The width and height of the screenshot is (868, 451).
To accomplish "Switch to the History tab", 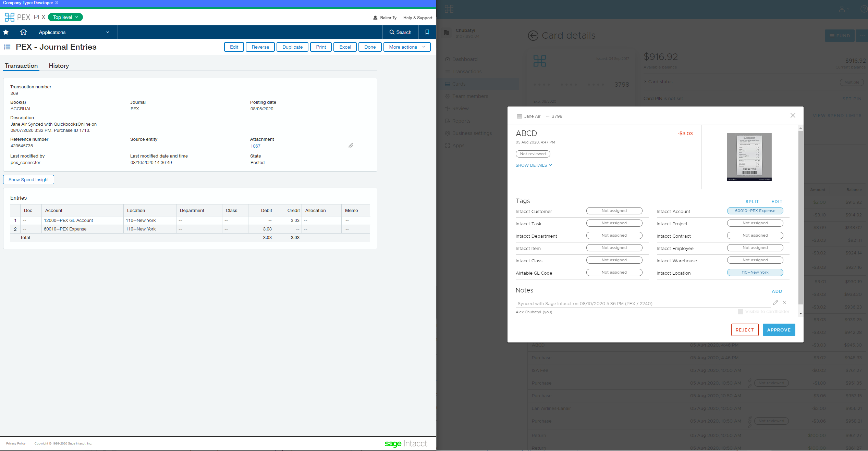I will point(59,66).
